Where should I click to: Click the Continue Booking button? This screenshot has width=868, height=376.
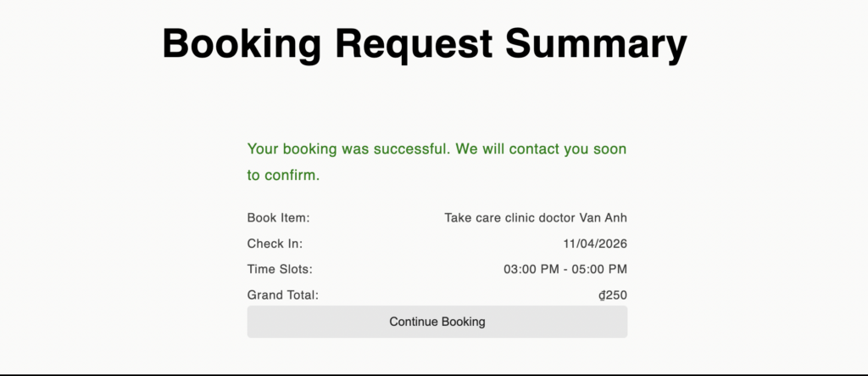pos(437,322)
